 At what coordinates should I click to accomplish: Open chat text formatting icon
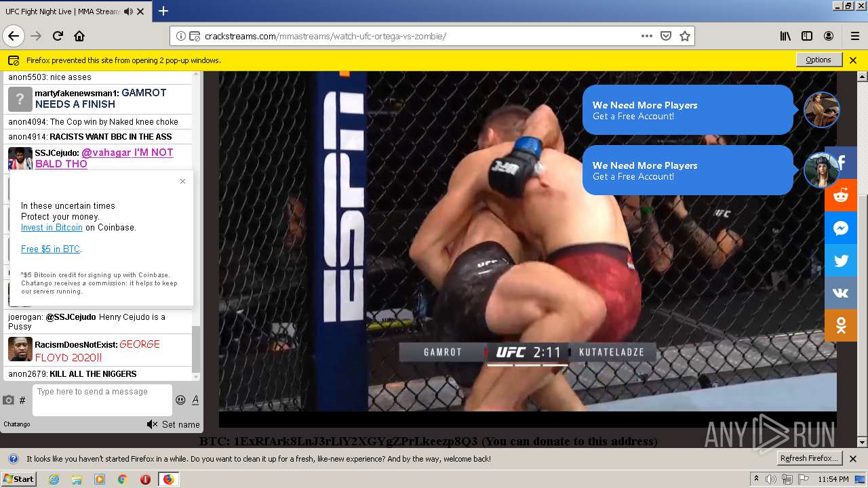click(x=195, y=400)
